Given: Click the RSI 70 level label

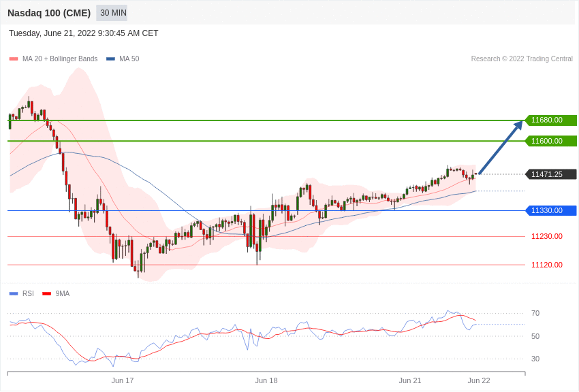Looking at the screenshot, I should [x=535, y=314].
